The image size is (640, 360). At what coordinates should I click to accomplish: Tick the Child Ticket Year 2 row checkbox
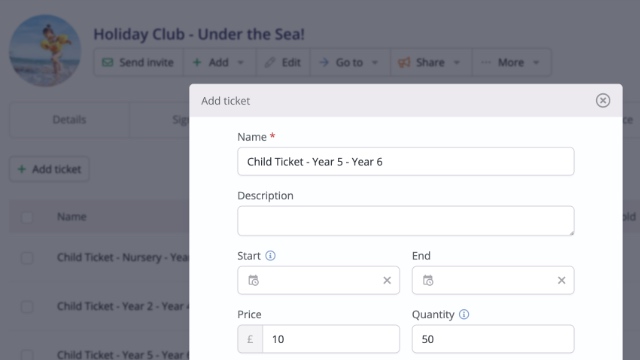coord(27,307)
